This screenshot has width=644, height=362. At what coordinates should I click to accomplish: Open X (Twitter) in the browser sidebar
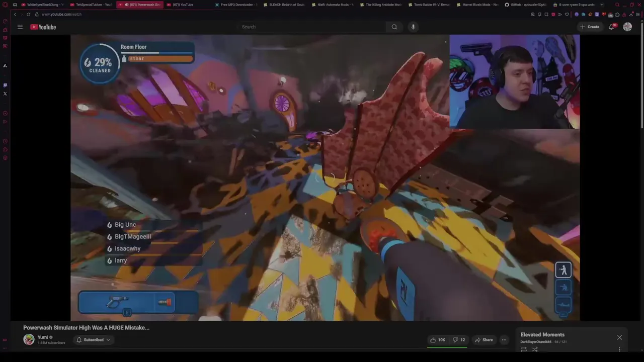(5, 94)
